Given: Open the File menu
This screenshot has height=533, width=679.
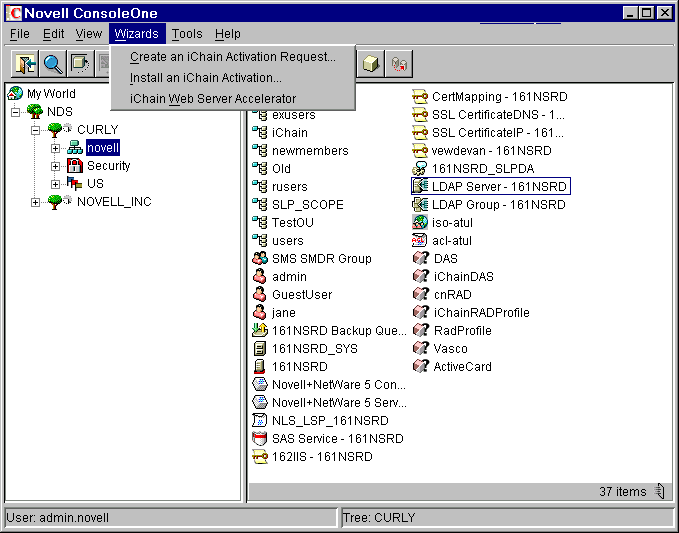Looking at the screenshot, I should [20, 34].
